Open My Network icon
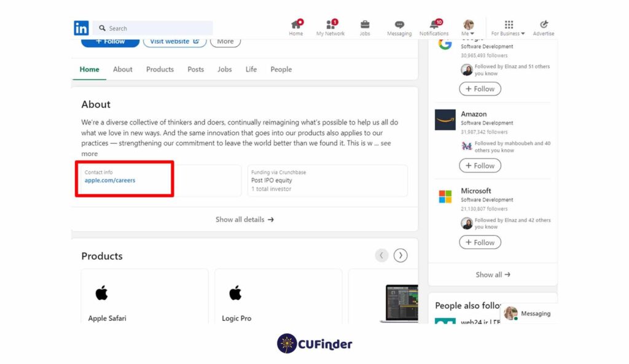This screenshot has width=629, height=364. point(330,28)
